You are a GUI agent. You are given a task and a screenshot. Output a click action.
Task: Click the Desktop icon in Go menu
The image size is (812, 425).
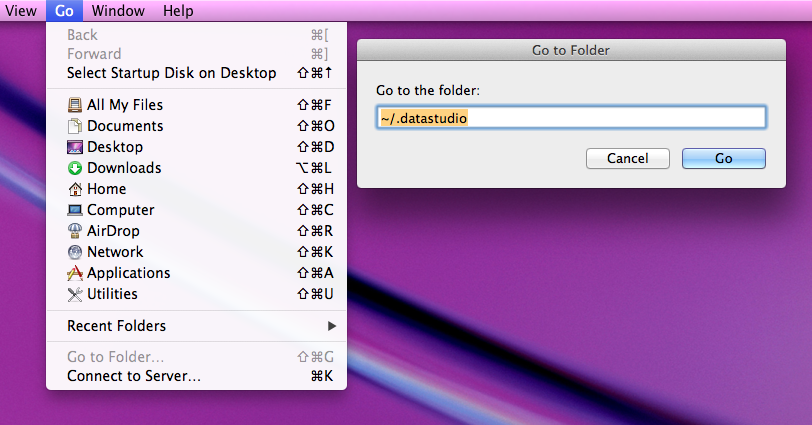[x=75, y=147]
